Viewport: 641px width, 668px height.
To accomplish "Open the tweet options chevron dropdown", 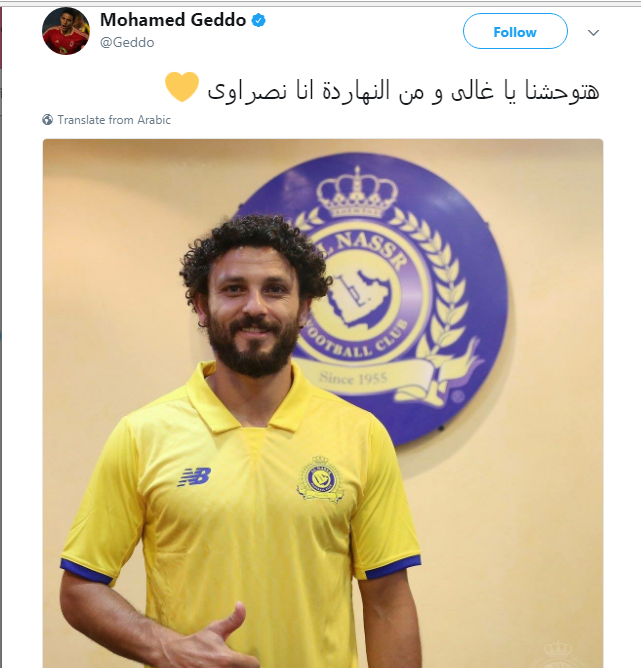I will pyautogui.click(x=593, y=32).
